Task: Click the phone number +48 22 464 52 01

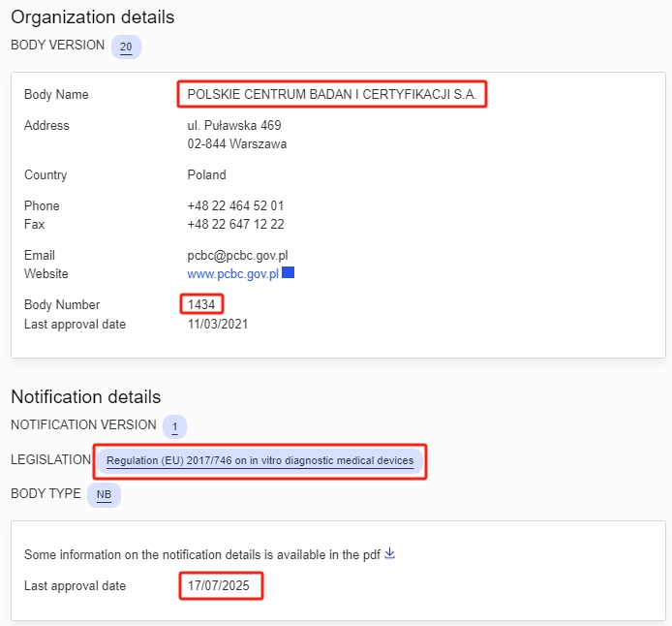Action: coord(235,205)
